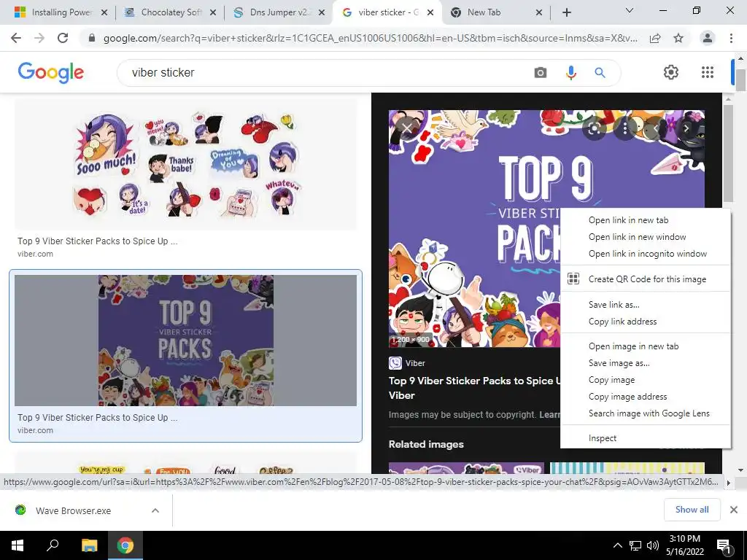747x560 pixels.
Task: Click Show all downloads button
Action: pos(692,510)
